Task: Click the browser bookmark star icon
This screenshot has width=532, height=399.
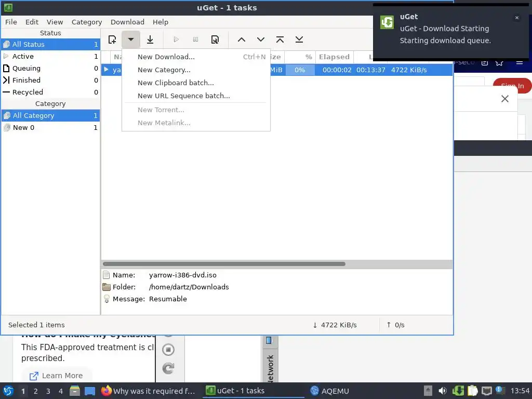Action: pos(499,63)
